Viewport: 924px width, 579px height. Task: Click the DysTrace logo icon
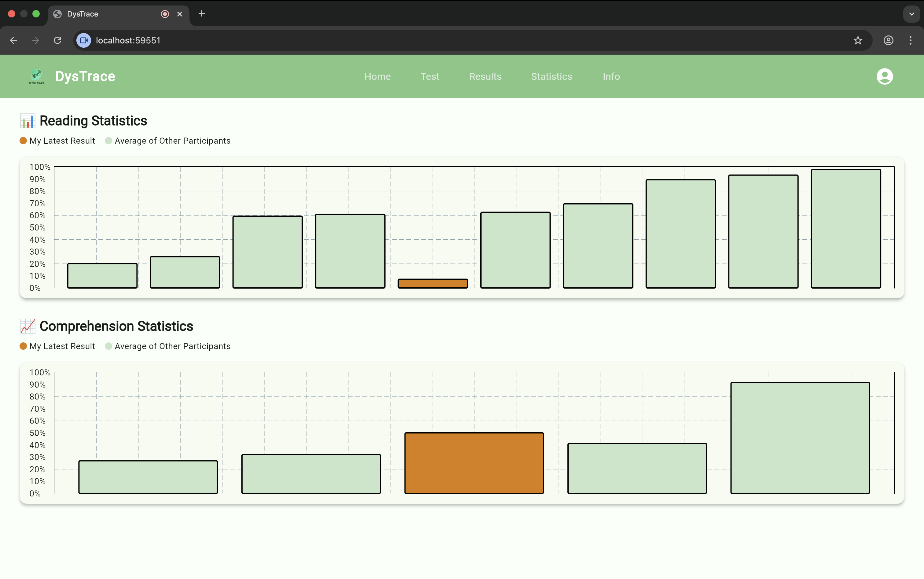[x=37, y=76]
